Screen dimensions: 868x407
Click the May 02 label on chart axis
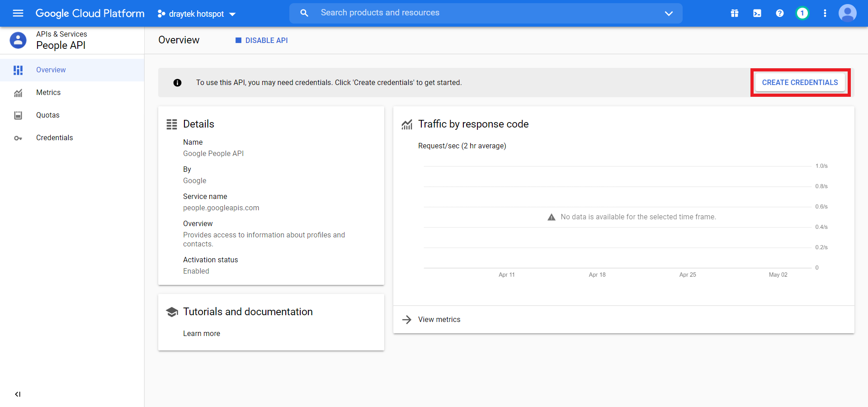[778, 274]
